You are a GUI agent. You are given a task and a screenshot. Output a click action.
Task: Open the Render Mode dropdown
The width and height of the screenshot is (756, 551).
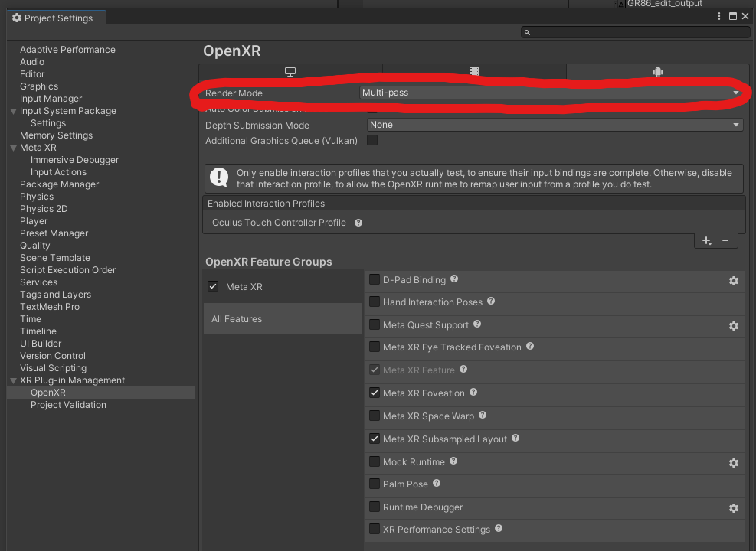pyautogui.click(x=551, y=93)
